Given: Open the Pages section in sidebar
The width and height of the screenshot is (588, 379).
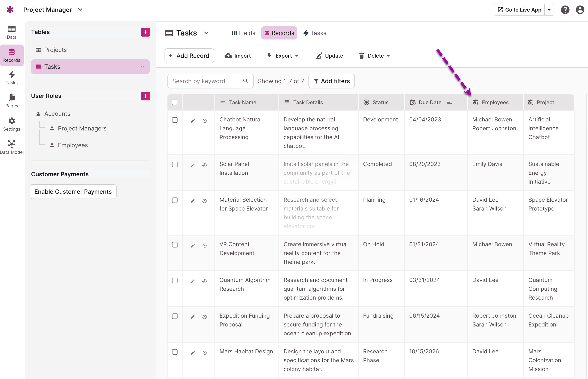Looking at the screenshot, I should (12, 101).
